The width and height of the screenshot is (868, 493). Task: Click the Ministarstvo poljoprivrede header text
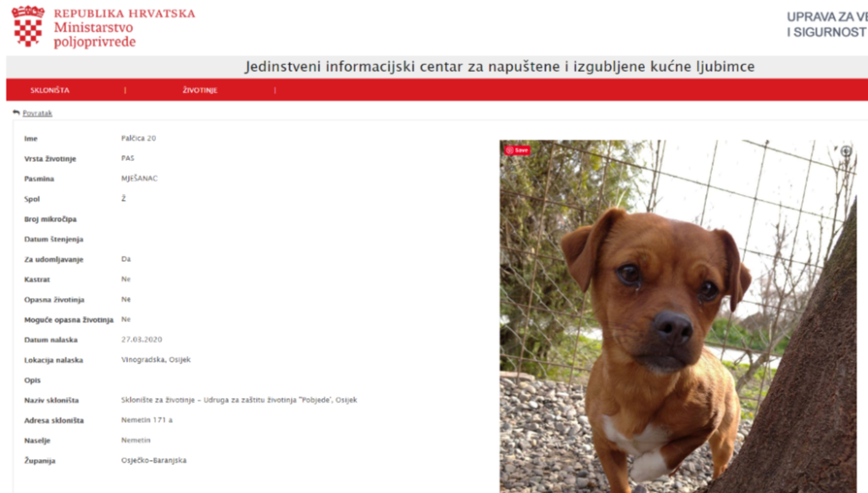95,34
